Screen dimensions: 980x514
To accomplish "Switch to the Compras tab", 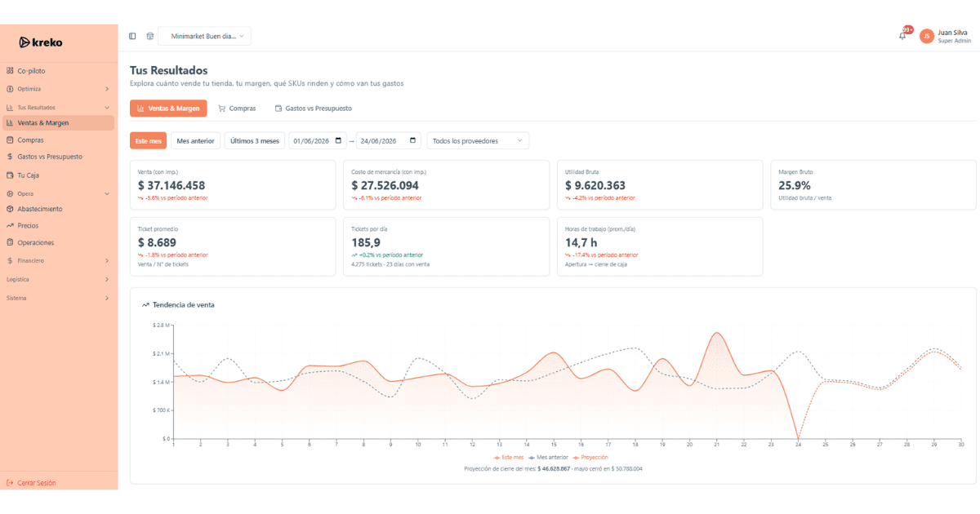I will coord(237,108).
